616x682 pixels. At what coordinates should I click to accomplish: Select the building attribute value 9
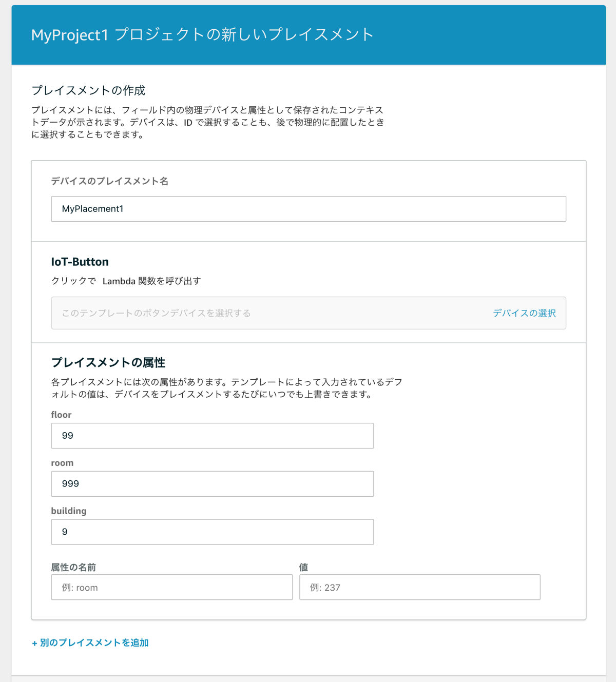211,532
